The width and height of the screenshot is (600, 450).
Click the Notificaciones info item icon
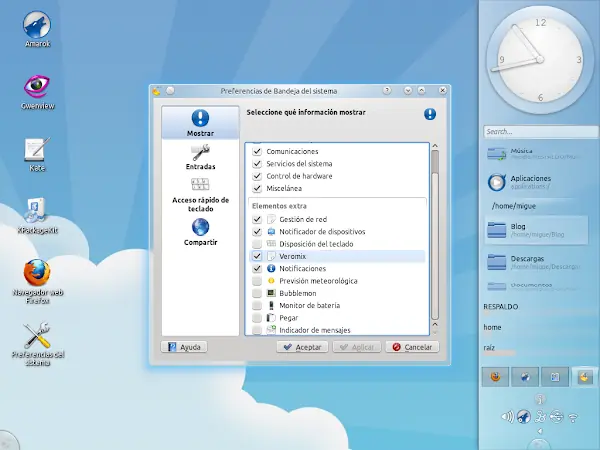pyautogui.click(x=271, y=268)
